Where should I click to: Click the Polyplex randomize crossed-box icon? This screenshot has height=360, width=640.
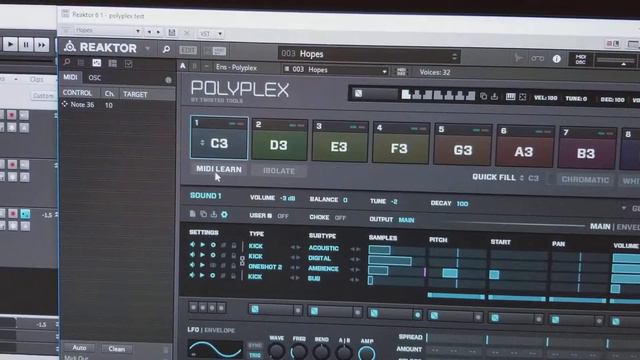[x=522, y=97]
